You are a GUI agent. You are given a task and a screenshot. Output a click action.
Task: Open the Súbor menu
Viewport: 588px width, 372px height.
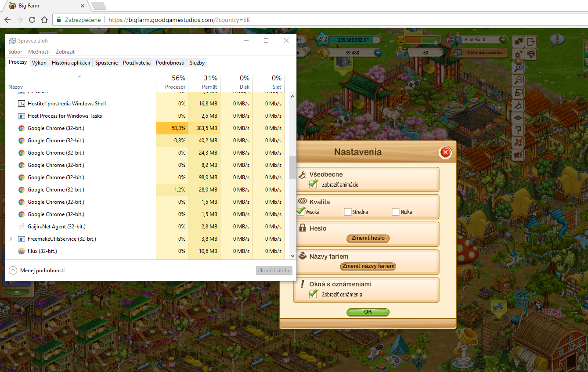[15, 52]
